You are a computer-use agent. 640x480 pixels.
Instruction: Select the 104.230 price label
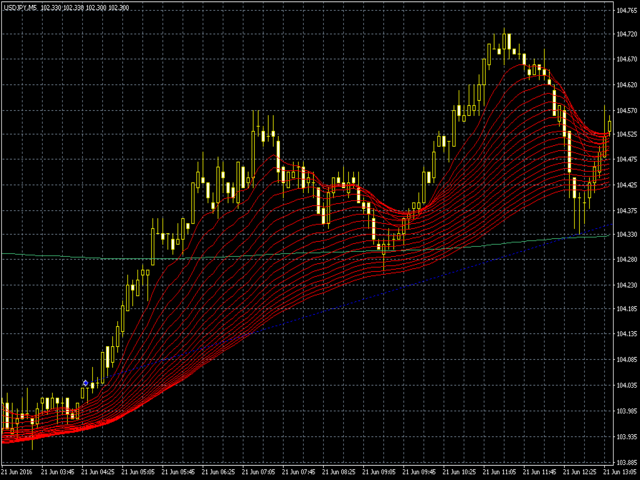point(627,285)
